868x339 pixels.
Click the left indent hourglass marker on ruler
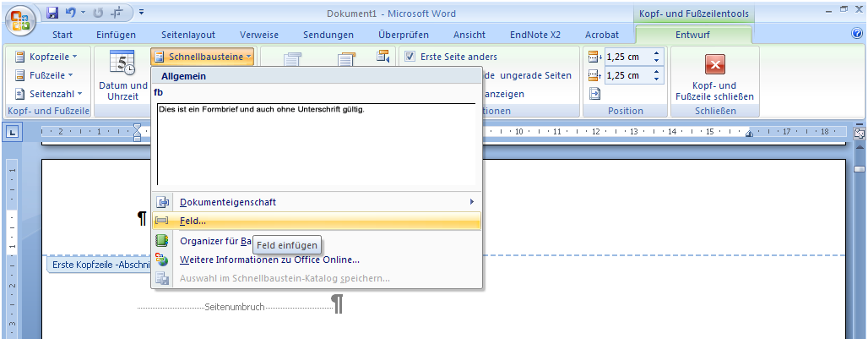pyautogui.click(x=138, y=132)
